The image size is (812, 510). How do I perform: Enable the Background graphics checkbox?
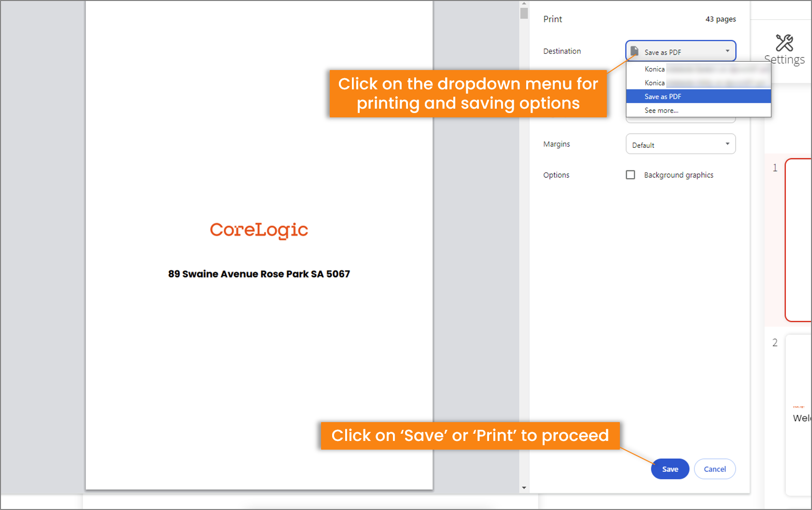tap(630, 175)
